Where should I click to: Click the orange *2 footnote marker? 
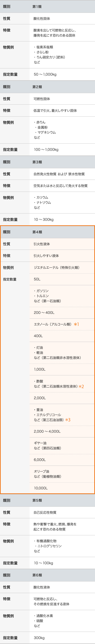81,387
